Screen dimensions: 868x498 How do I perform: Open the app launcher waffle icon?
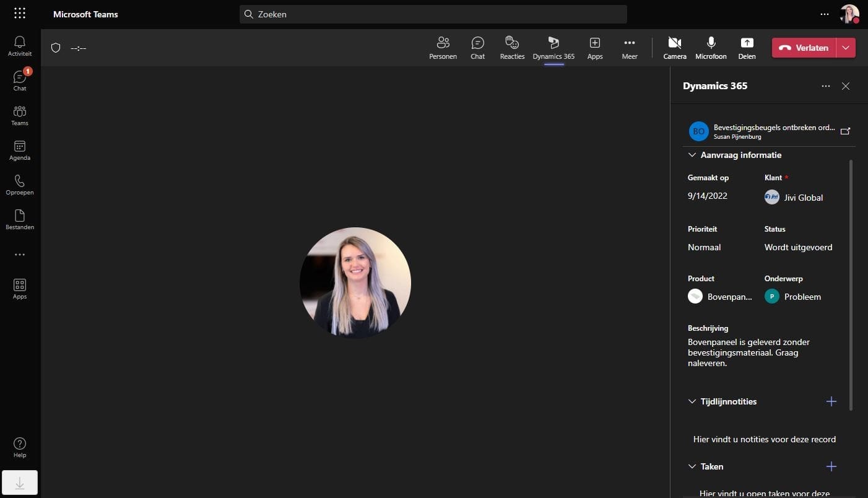coord(20,14)
